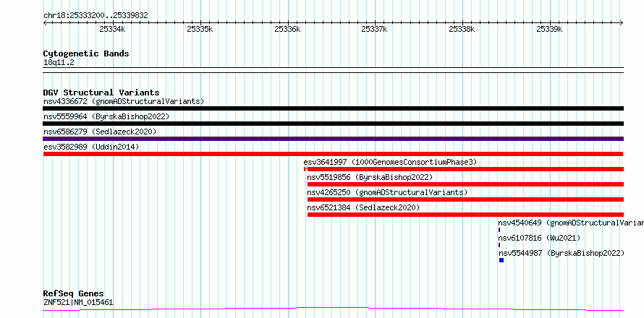Click the red bar under esv3582989
This screenshot has width=644, height=318.
333,154
